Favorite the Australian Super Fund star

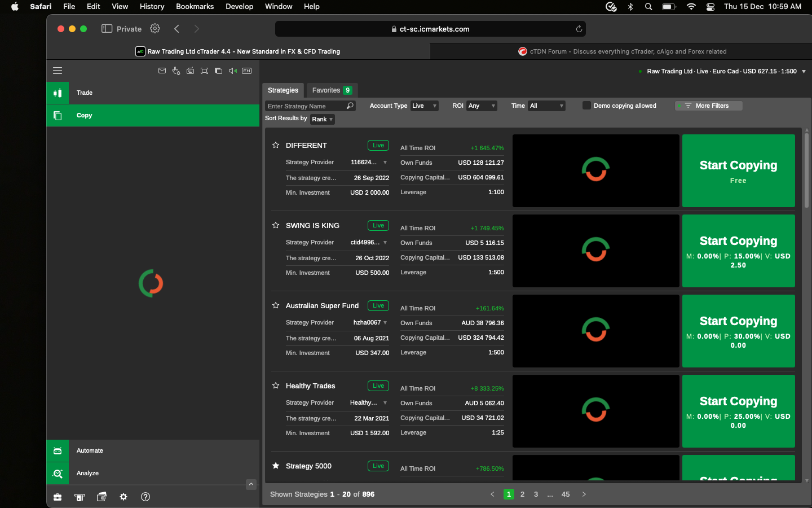pyautogui.click(x=276, y=305)
